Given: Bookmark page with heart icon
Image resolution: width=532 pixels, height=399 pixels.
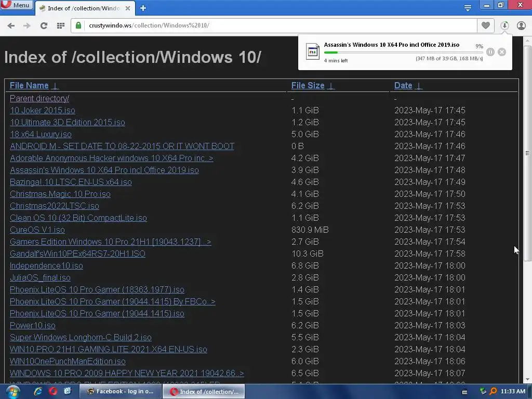Looking at the screenshot, I should tap(486, 25).
